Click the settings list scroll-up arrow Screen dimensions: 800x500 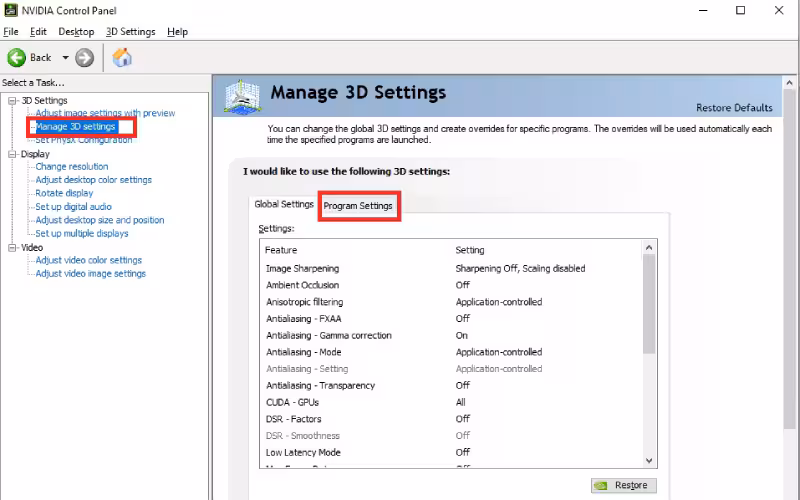[649, 247]
